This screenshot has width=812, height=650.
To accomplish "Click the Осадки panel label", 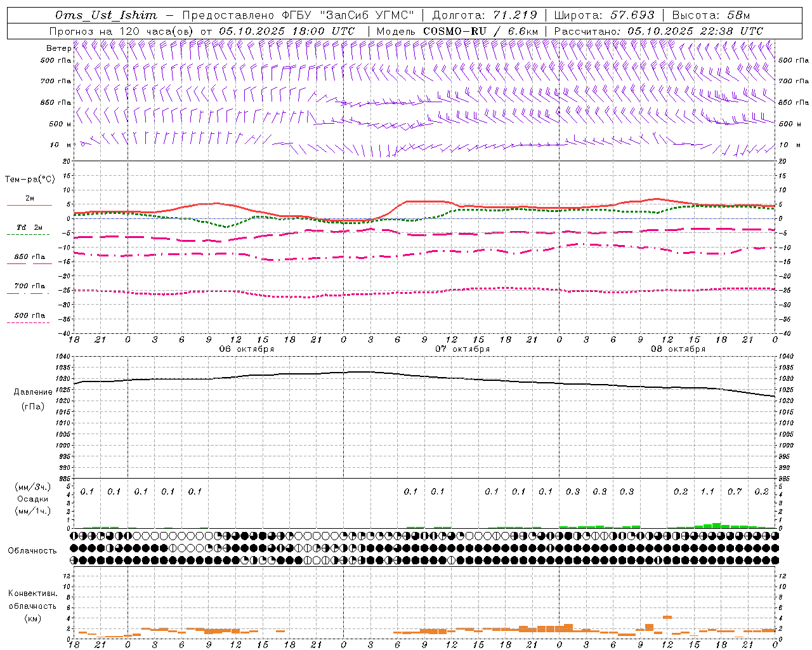I will tap(33, 499).
